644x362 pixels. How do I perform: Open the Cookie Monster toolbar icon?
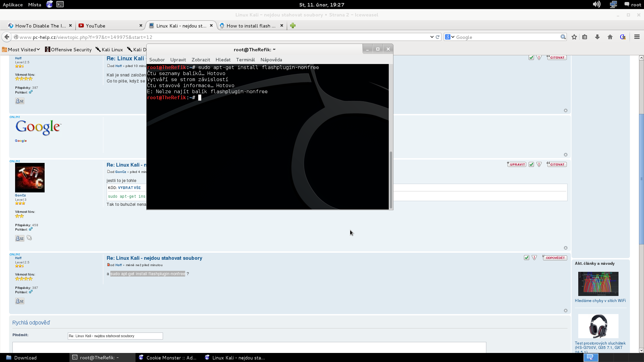(x=623, y=37)
